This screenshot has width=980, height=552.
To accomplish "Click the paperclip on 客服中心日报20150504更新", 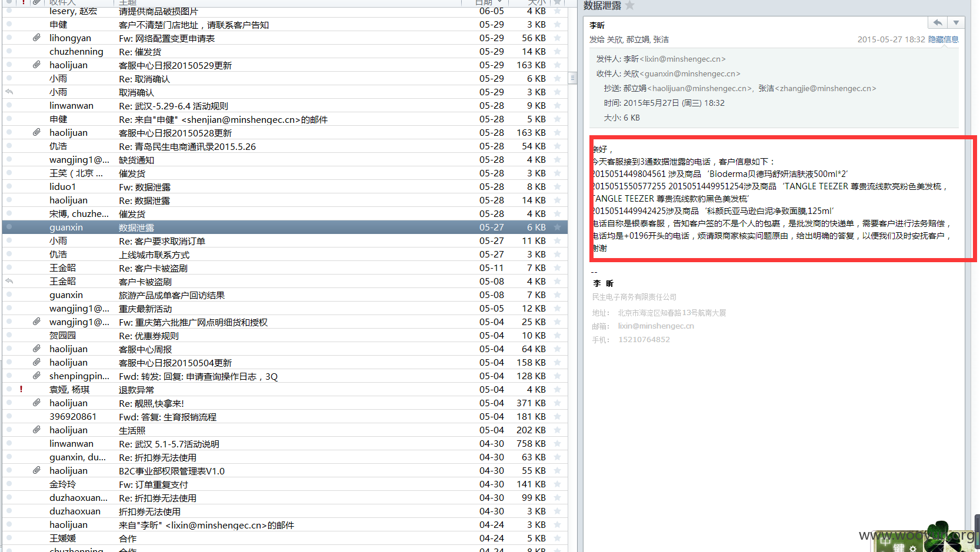I will 36,362.
